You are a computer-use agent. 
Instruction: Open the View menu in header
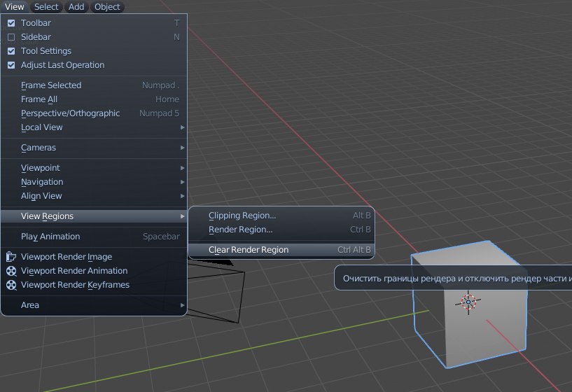(14, 6)
